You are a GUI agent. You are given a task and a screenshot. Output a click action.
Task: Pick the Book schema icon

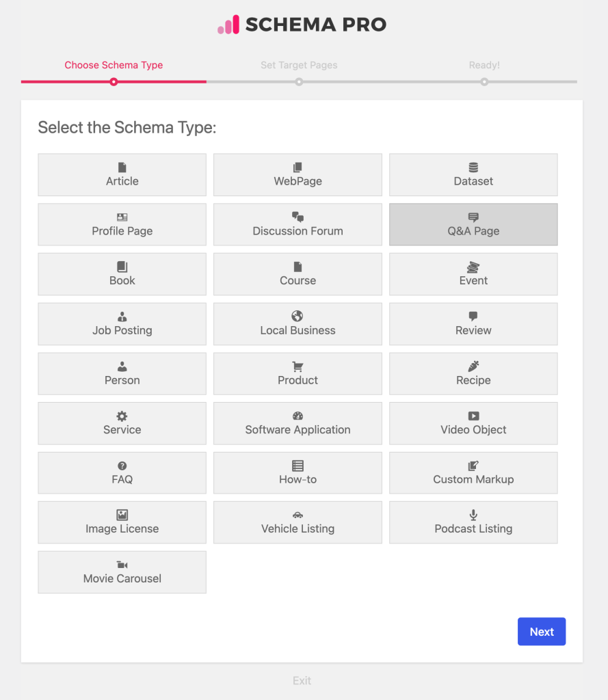122,267
